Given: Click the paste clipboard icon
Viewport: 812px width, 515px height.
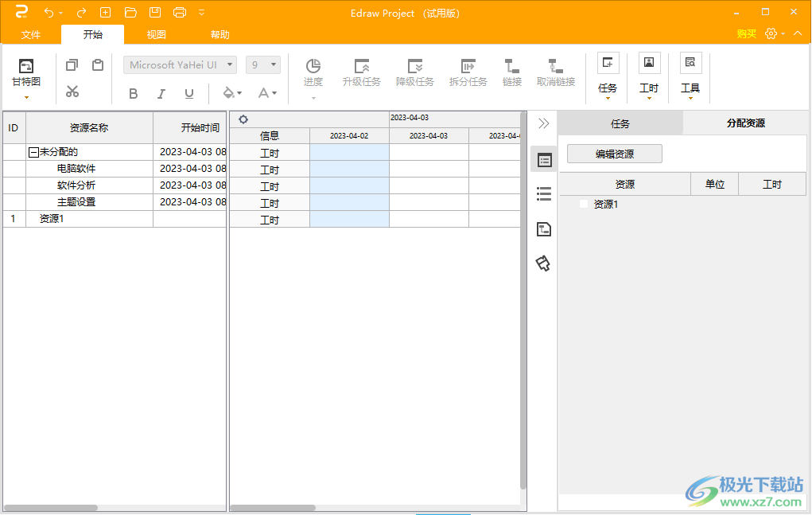Looking at the screenshot, I should tap(98, 64).
